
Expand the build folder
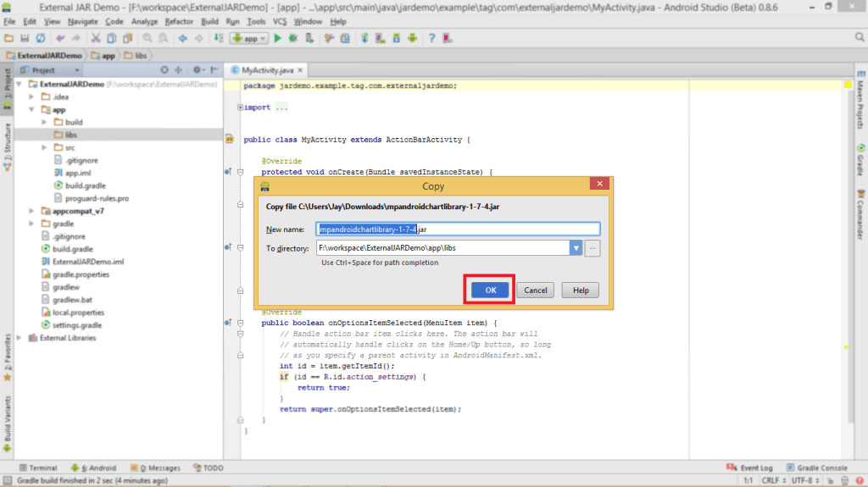[45, 122]
